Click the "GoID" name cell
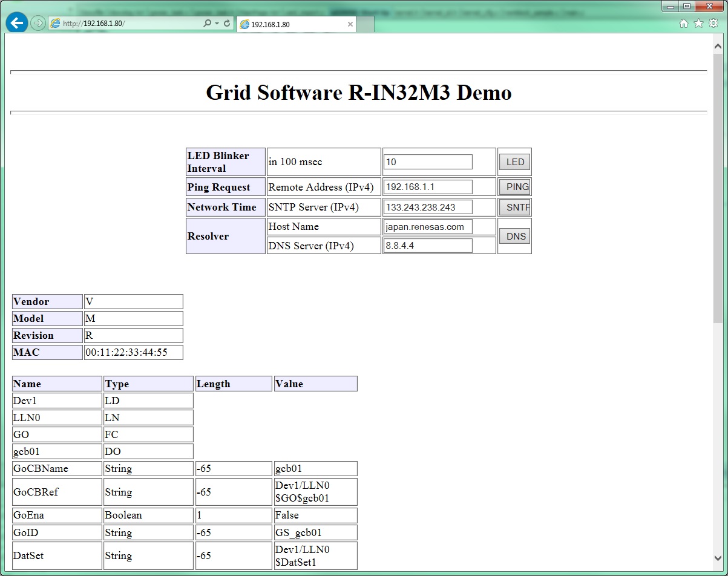The height and width of the screenshot is (576, 728). click(x=57, y=532)
